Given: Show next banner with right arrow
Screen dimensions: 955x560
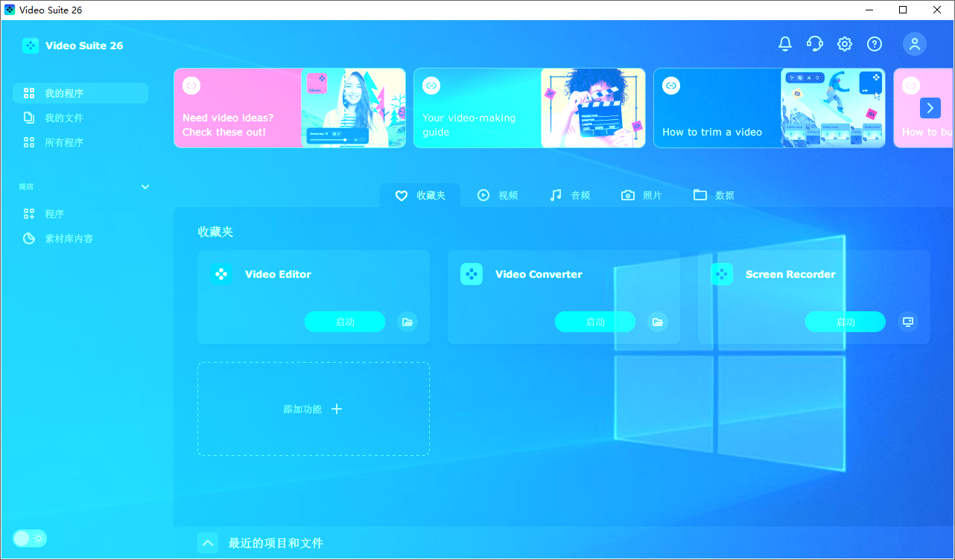Looking at the screenshot, I should tap(930, 108).
